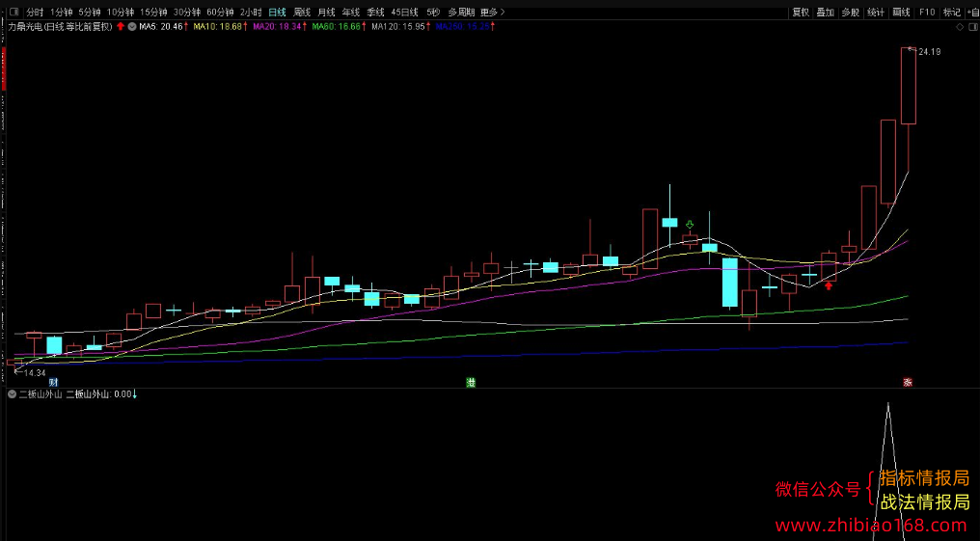This screenshot has width=980, height=541.
Task: Click the diamond icon at chart top-right
Action: click(x=960, y=27)
